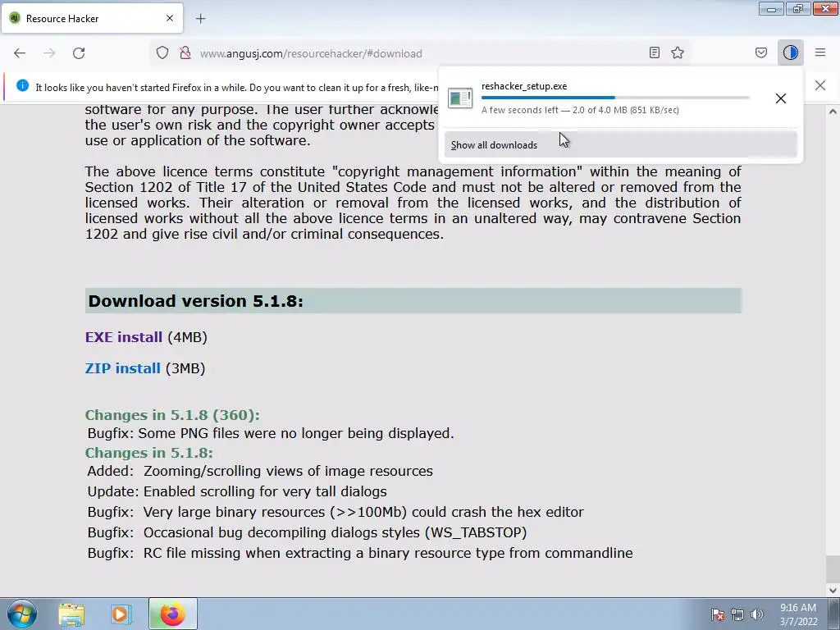Click the scroll down arrow
This screenshot has width=840, height=630.
833,590
